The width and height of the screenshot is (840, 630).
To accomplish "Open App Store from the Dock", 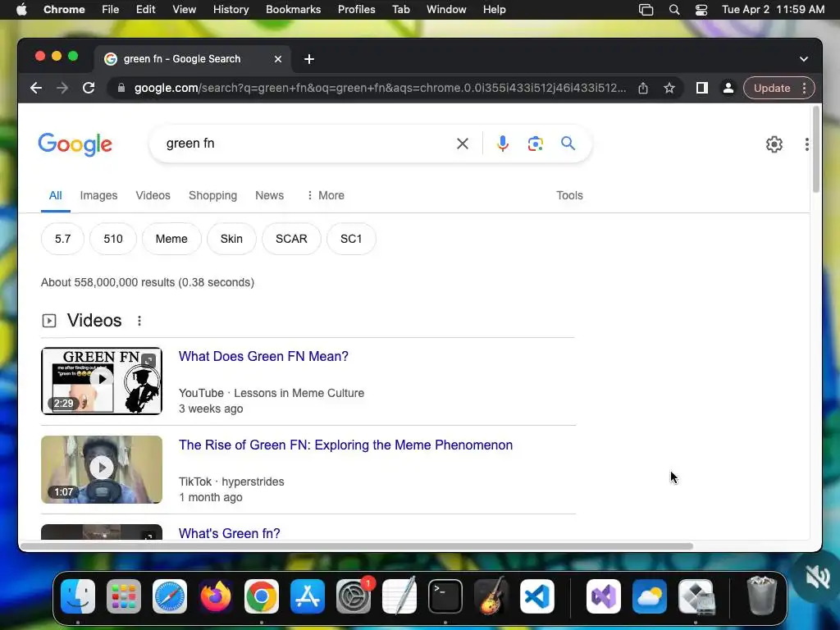I will 308,596.
